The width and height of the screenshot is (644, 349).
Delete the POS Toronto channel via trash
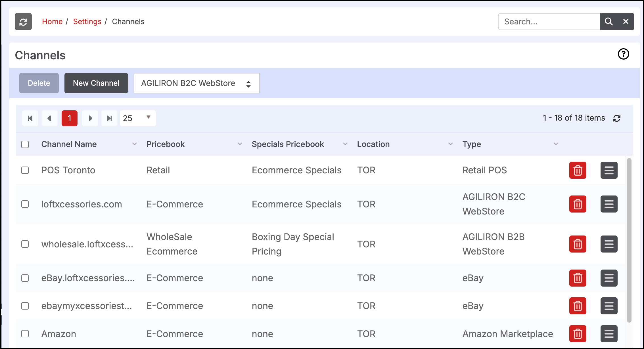578,170
